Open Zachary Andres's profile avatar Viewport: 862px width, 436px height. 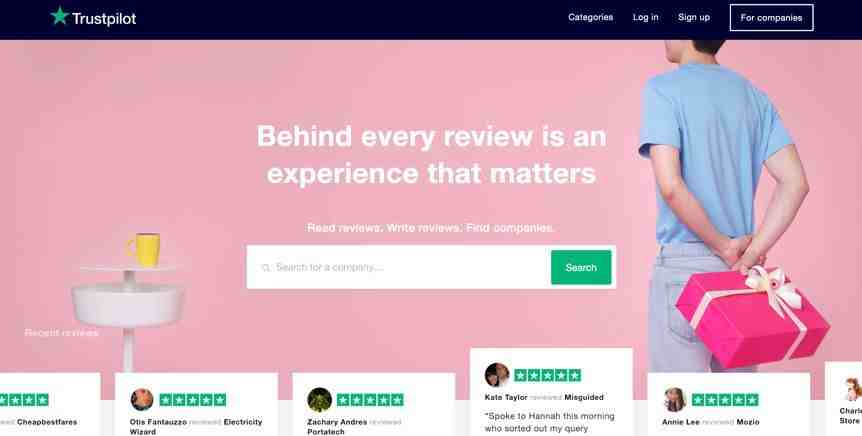click(x=319, y=399)
